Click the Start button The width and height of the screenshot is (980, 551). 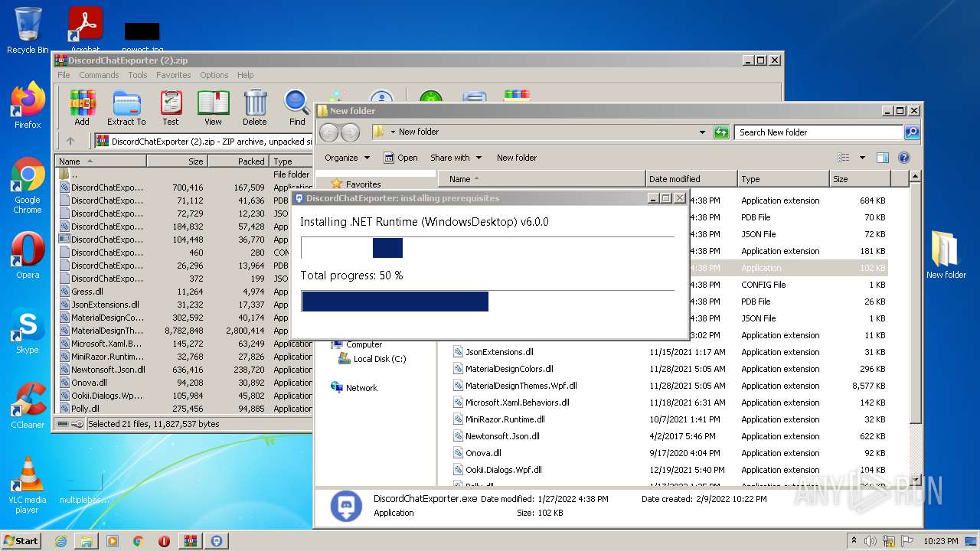(x=21, y=540)
